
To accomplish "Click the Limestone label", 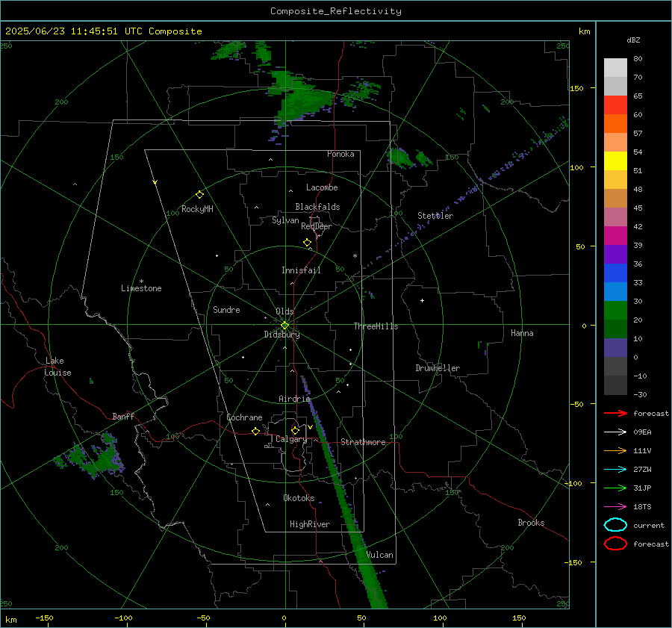I will (141, 288).
